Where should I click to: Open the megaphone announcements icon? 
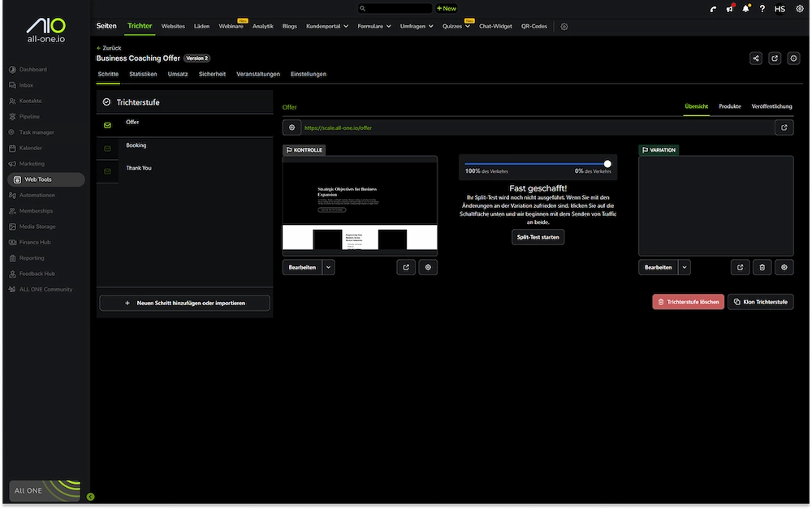(x=730, y=9)
